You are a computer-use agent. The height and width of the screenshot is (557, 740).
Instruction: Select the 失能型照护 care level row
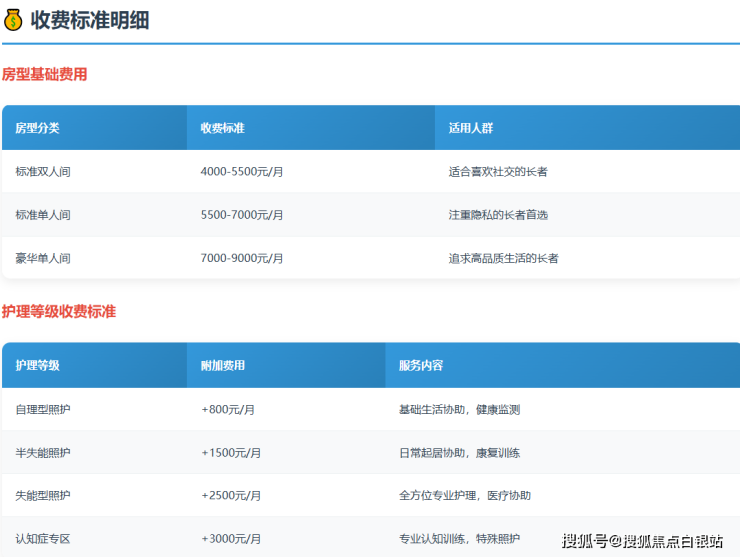pyautogui.click(x=43, y=496)
